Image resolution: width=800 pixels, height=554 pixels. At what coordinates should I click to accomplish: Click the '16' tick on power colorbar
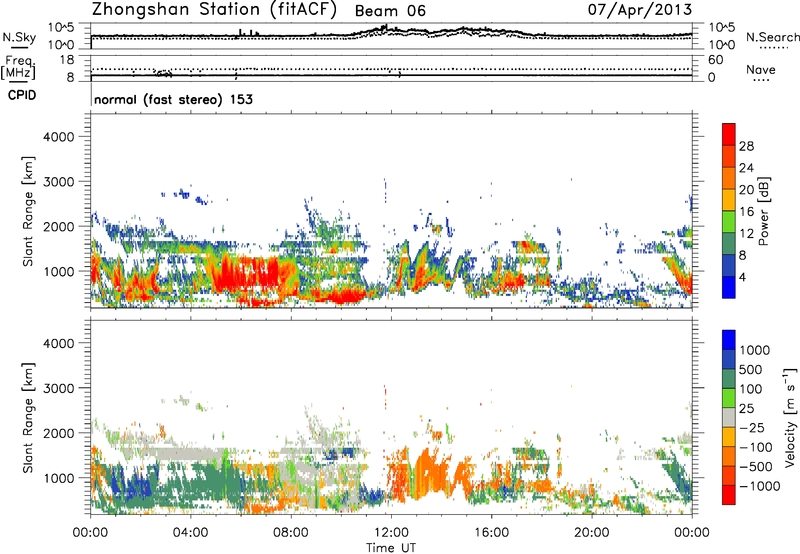click(746, 212)
